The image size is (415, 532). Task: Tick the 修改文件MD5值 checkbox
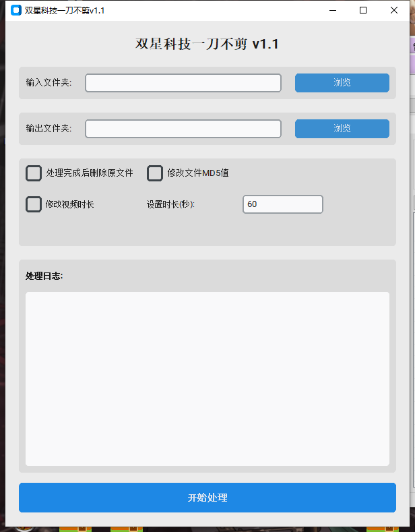154,173
